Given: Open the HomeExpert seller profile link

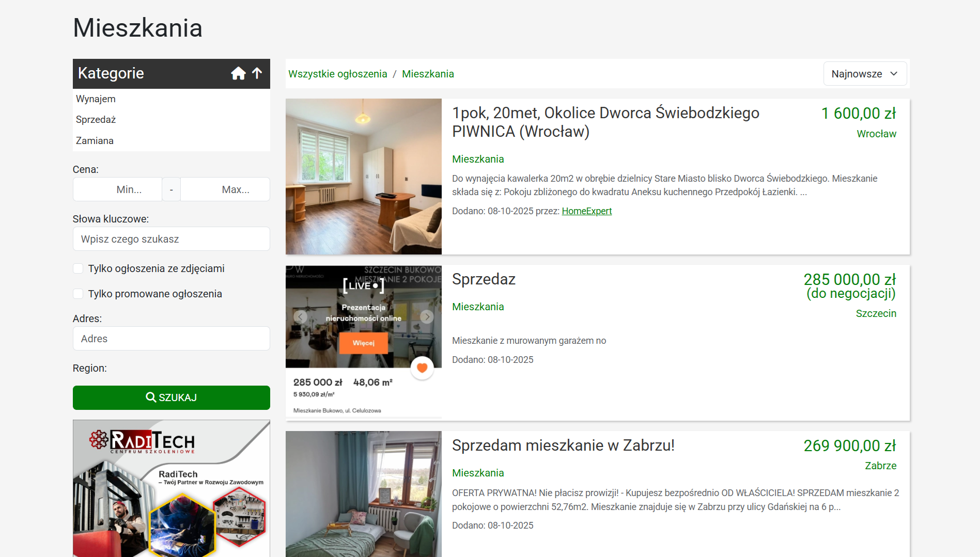Looking at the screenshot, I should tap(586, 211).
